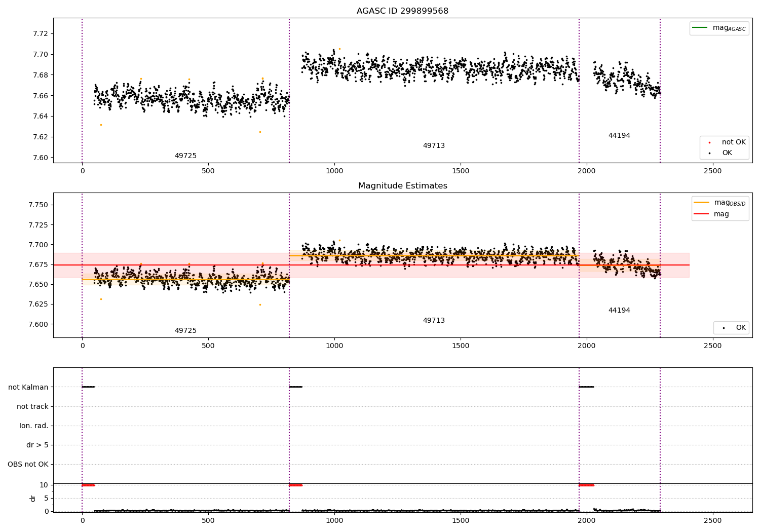Screen dimensions: 760x532
Task: Click the 7.64 y-axis tick label
Action: pyautogui.click(x=41, y=116)
